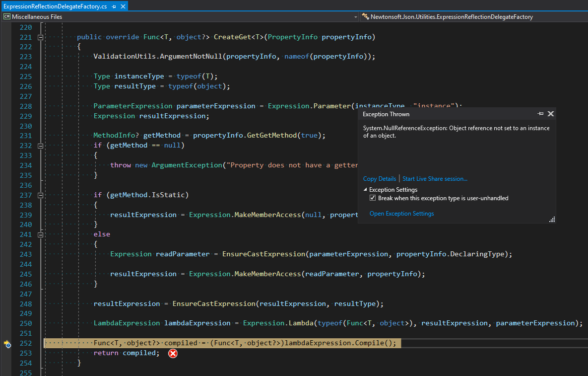Click the class icon before Newtonsoft.Json.Utilities namespace
Screen dimensions: 588x376
tap(366, 16)
